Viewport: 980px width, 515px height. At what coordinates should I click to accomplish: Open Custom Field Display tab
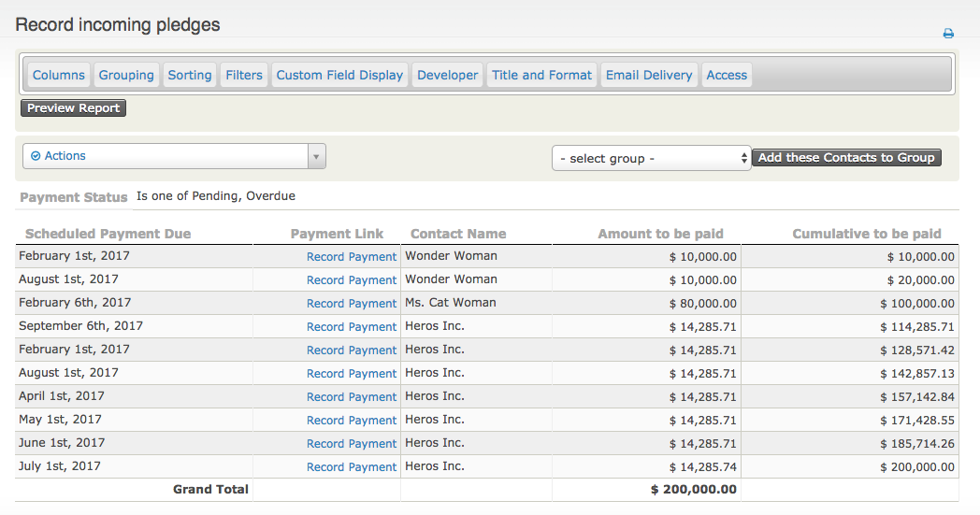point(339,75)
